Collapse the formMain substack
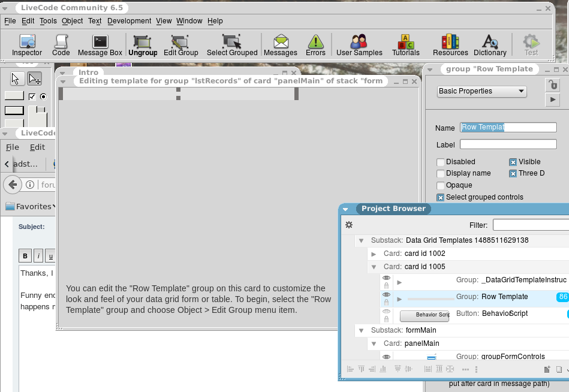The image size is (569, 392). tap(361, 330)
